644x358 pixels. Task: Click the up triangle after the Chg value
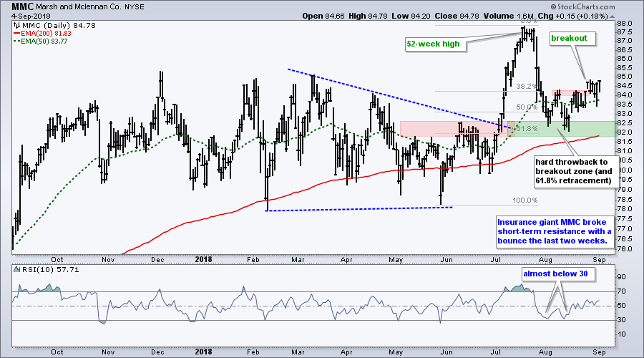[612, 16]
